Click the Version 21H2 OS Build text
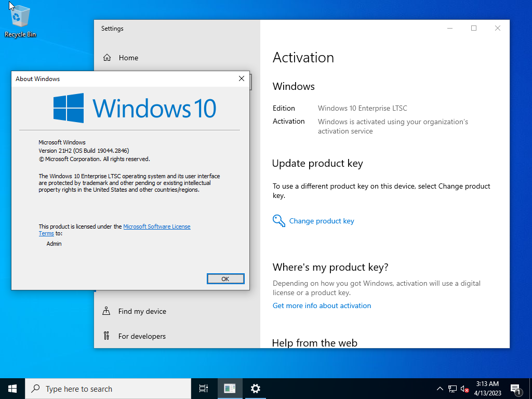Screen dimensions: 532x399 [x=84, y=151]
